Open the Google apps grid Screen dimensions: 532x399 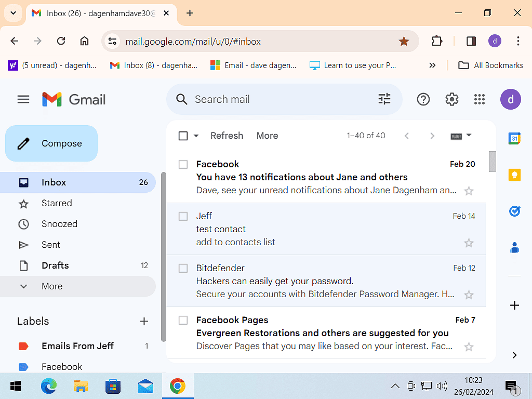480,99
